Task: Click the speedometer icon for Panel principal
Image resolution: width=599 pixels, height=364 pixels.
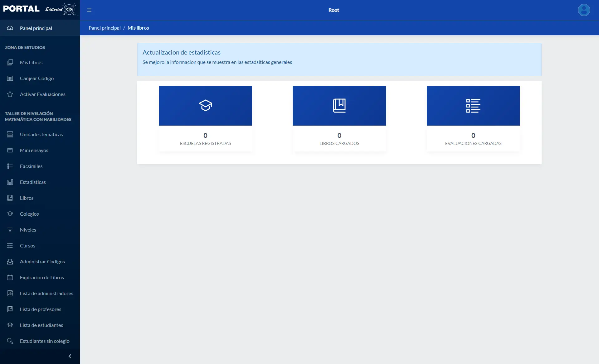Action: (x=10, y=28)
